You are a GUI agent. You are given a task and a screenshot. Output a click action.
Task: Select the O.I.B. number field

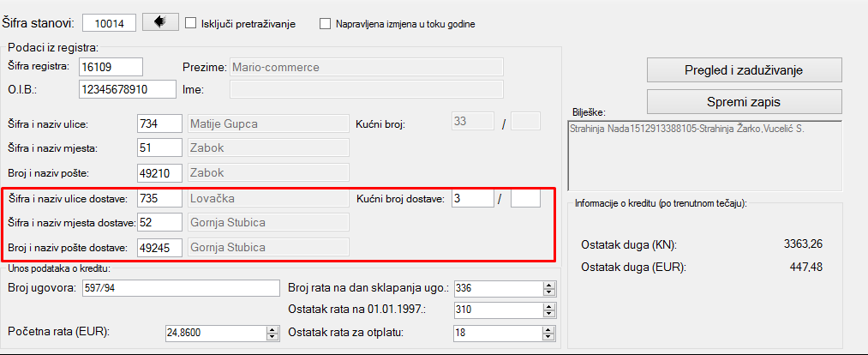(126, 88)
